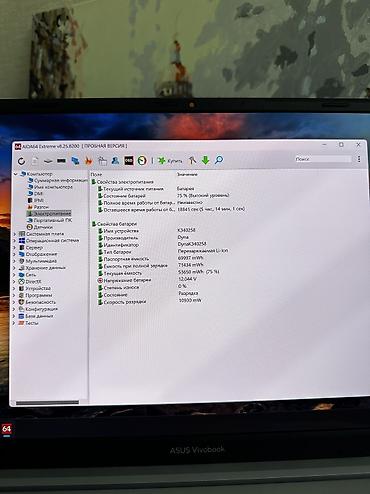Collapse the Компьютер tree node arrow
The width and height of the screenshot is (370, 494).
pos(15,174)
